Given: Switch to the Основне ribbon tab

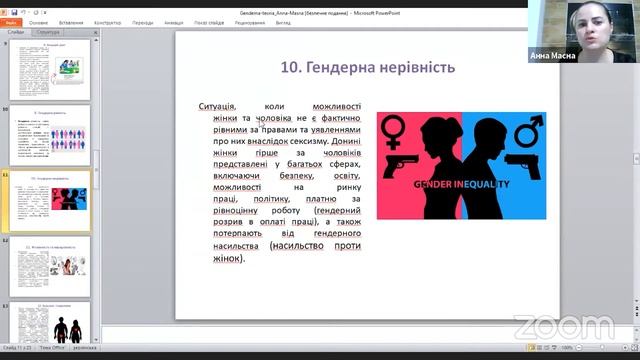Looking at the screenshot, I should click(x=38, y=23).
